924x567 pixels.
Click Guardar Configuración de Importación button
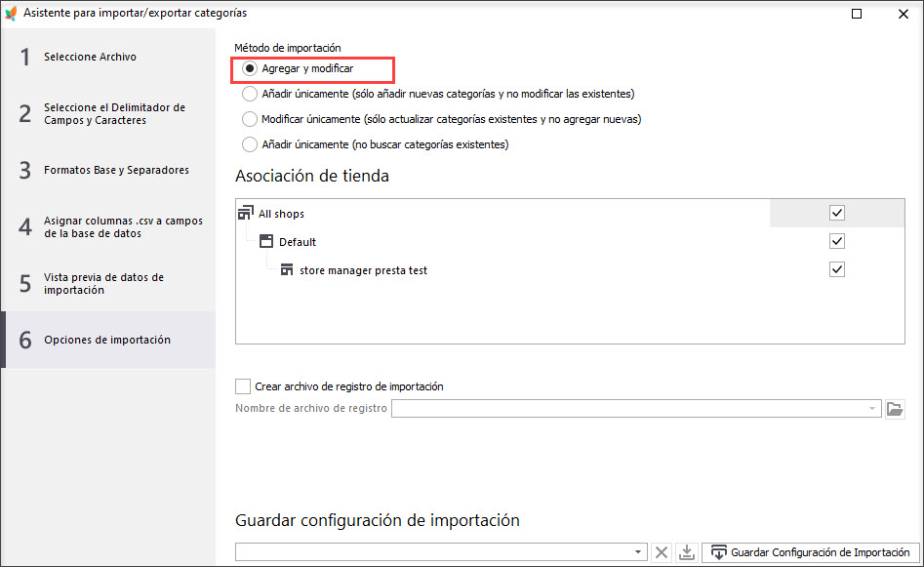coord(810,552)
